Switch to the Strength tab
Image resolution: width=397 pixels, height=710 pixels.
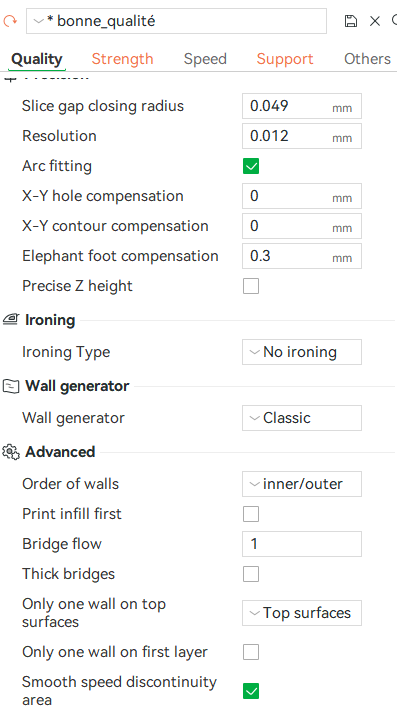[122, 59]
